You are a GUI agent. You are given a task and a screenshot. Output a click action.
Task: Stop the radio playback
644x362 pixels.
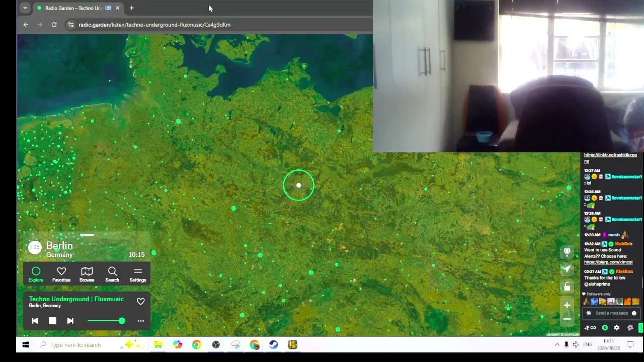52,321
